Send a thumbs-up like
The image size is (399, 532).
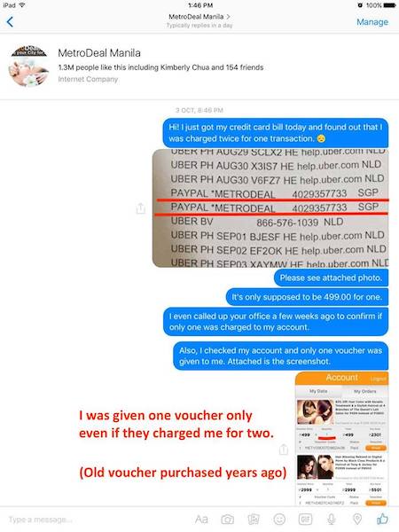pos(382,519)
